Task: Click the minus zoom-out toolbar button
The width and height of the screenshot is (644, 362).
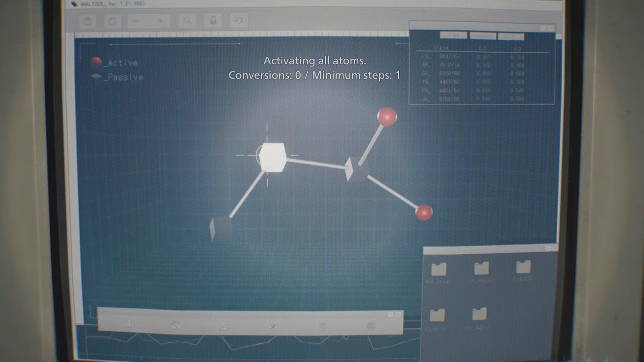Action: tap(136, 21)
